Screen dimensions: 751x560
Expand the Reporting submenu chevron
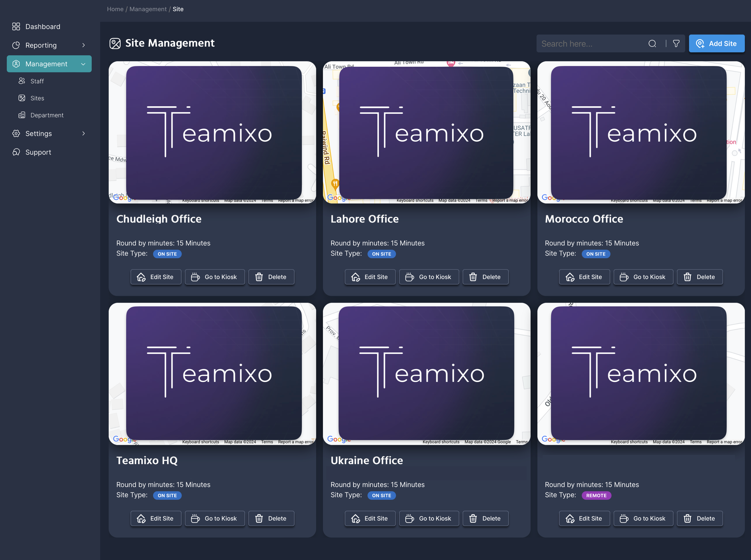pos(83,45)
